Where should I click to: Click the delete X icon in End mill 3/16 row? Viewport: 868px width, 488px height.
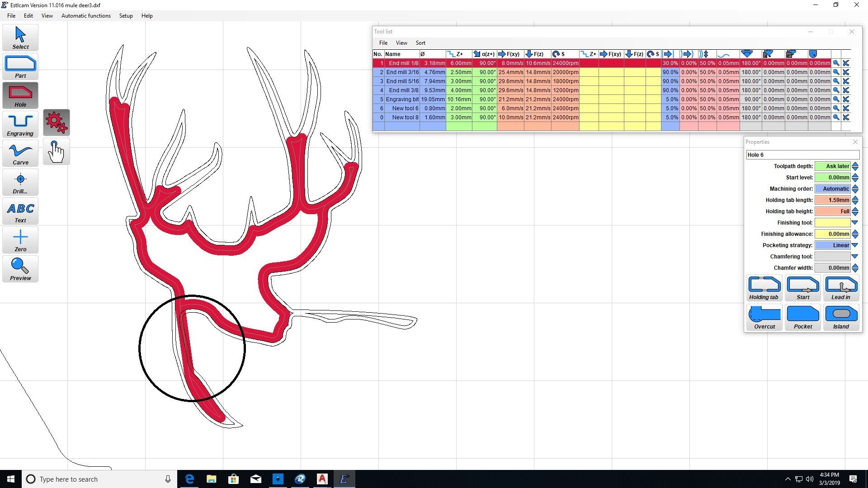846,72
